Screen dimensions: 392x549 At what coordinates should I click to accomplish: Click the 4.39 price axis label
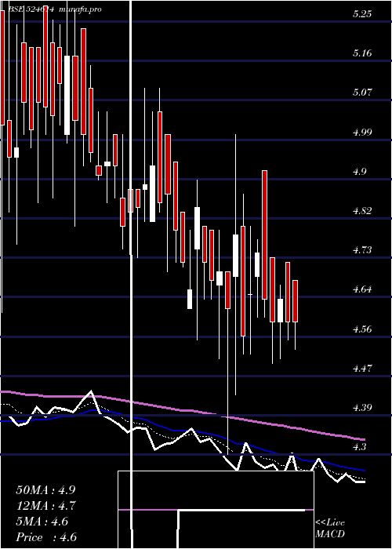(x=362, y=408)
